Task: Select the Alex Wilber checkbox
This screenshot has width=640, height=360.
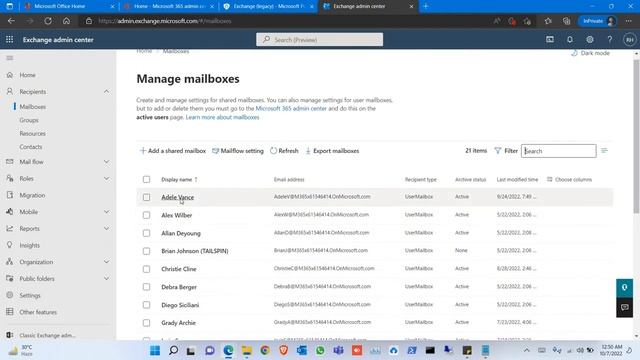Action: pos(147,215)
